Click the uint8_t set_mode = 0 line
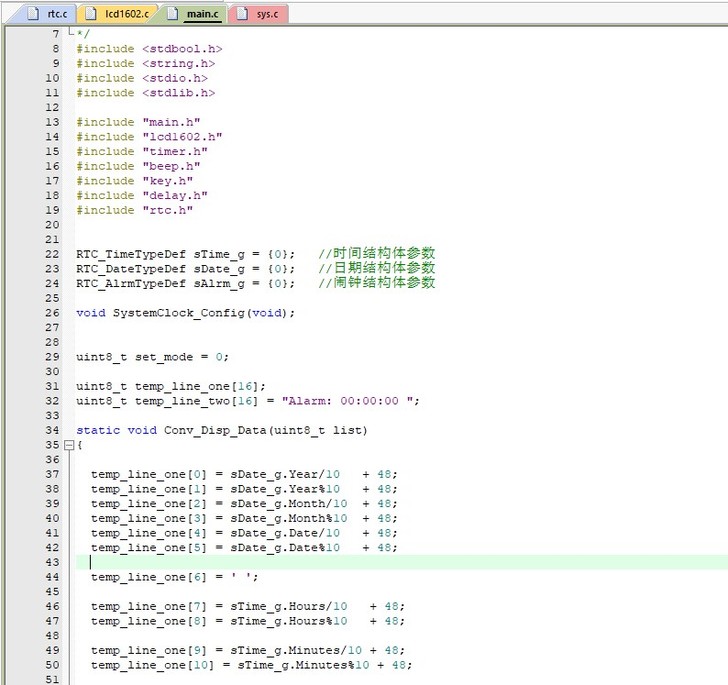Screen dimensions: 728x685 [153, 357]
